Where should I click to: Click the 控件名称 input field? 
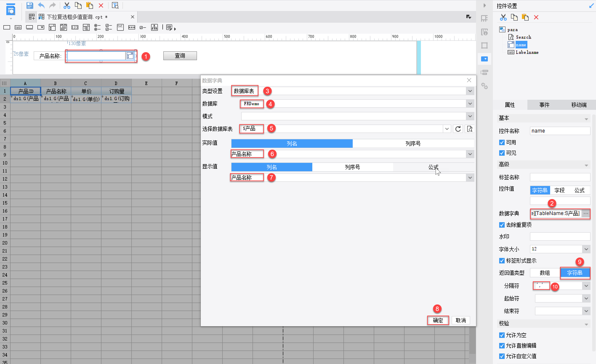pyautogui.click(x=560, y=131)
